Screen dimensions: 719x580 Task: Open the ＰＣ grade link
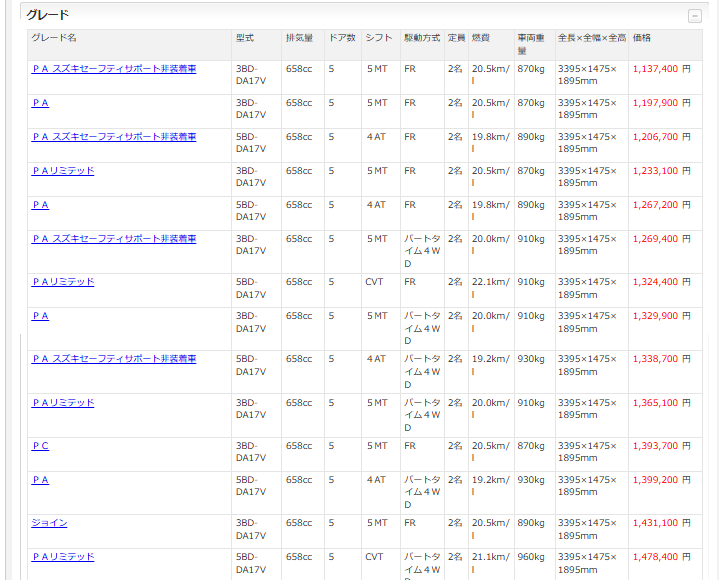[x=40, y=446]
